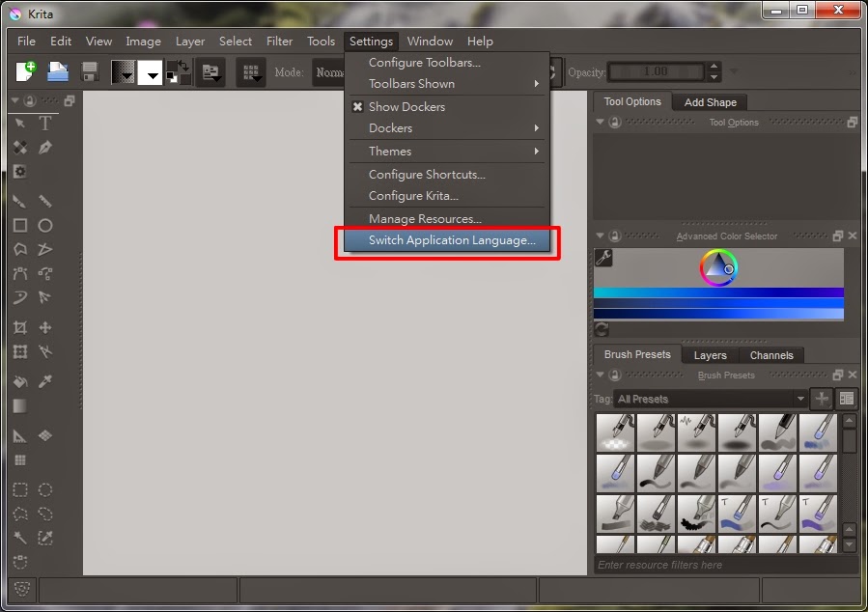This screenshot has width=868, height=612.
Task: Select the pattern editing tool
Action: point(20,148)
